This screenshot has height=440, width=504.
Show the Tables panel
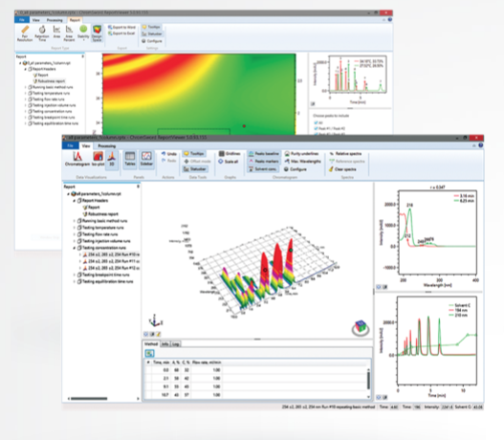tap(130, 159)
